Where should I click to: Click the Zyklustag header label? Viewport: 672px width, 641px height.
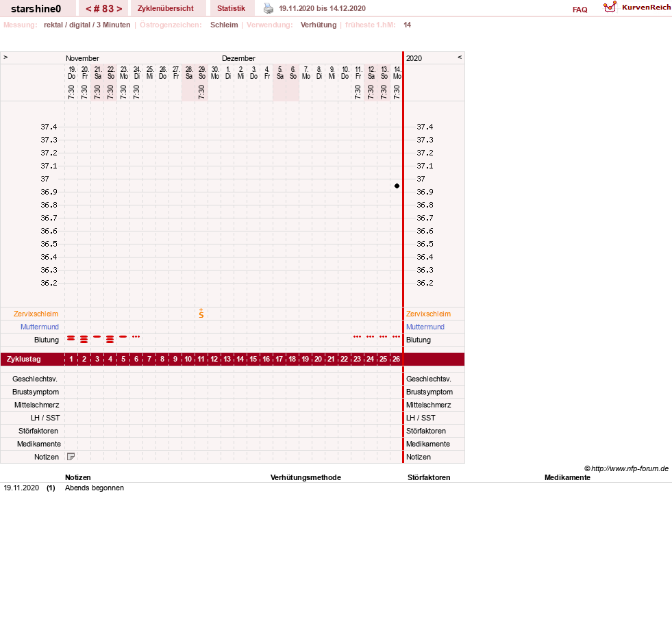tap(23, 359)
